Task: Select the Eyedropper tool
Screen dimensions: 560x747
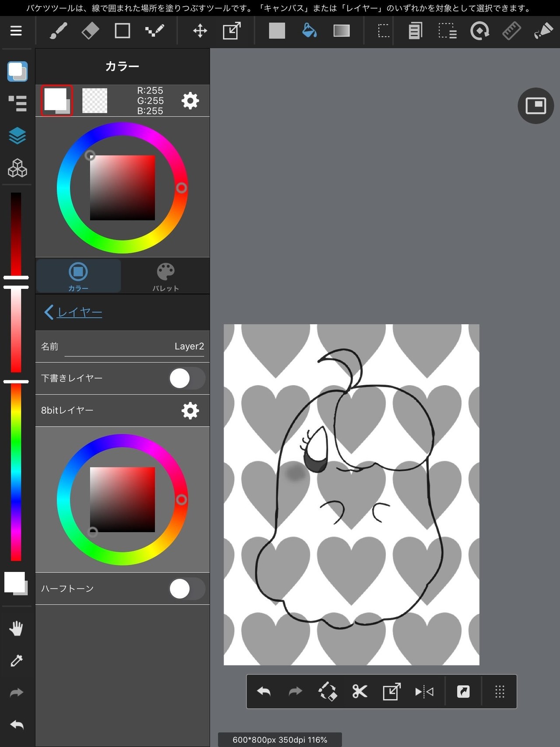Action: (16, 660)
